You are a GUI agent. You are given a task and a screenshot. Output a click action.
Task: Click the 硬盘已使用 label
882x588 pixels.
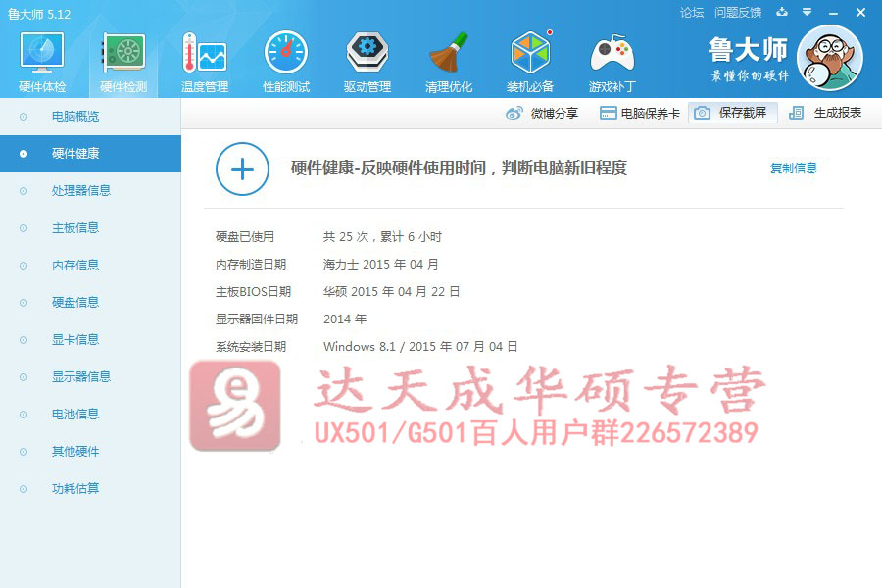tap(245, 237)
